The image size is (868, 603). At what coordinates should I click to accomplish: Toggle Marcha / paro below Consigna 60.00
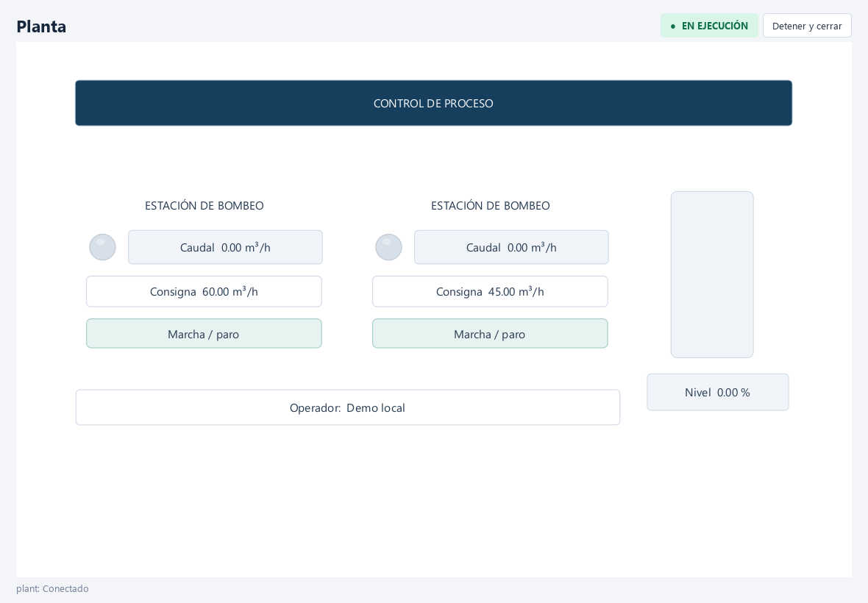pyautogui.click(x=204, y=334)
